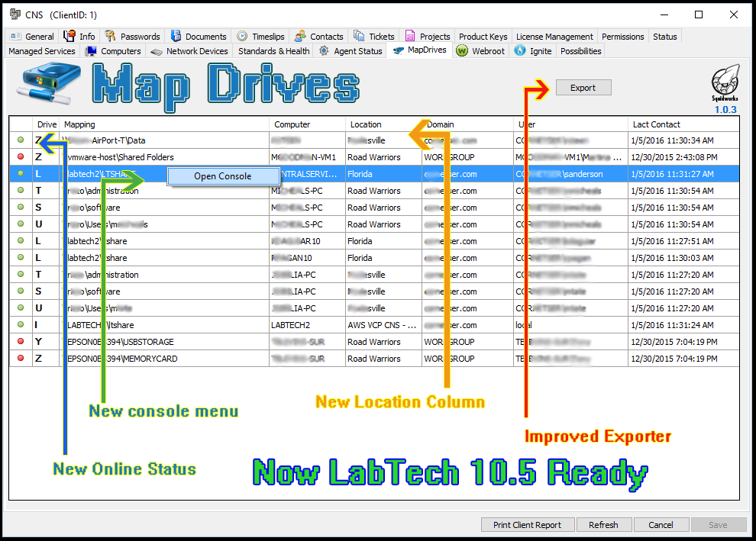Click the Network Devices icon

coord(159,51)
